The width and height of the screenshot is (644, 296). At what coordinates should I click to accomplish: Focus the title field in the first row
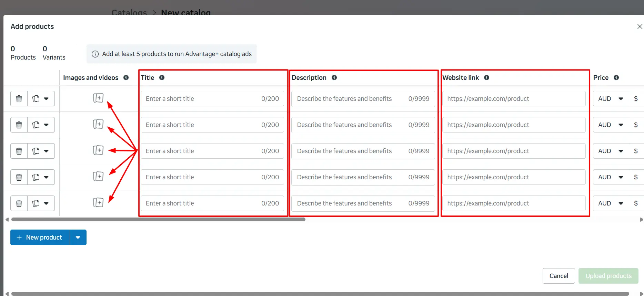pyautogui.click(x=212, y=99)
